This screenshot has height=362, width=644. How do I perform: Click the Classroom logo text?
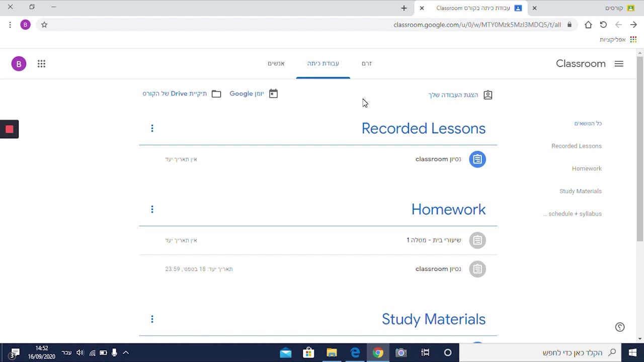point(581,64)
